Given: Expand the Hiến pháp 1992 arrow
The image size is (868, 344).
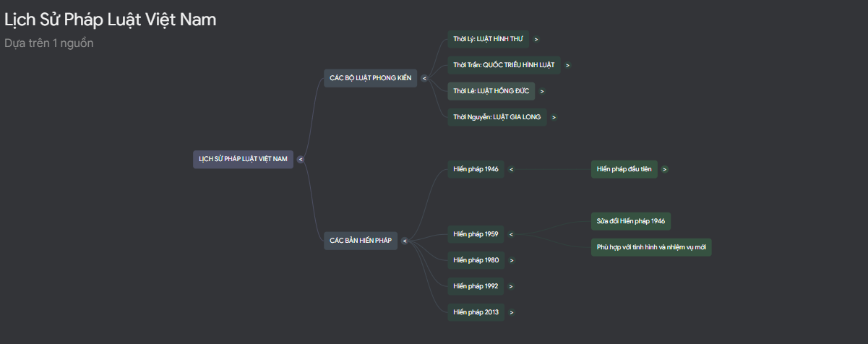Looking at the screenshot, I should 511,286.
